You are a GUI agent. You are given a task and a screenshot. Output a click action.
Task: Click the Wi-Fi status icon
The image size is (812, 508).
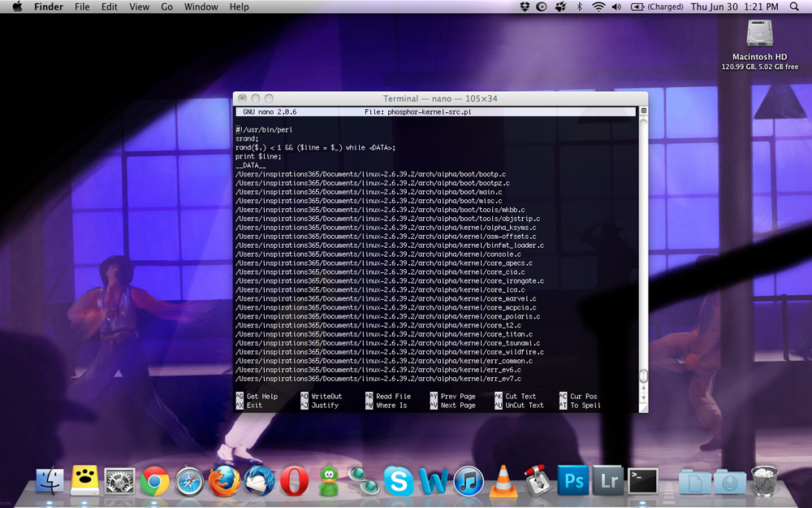598,7
